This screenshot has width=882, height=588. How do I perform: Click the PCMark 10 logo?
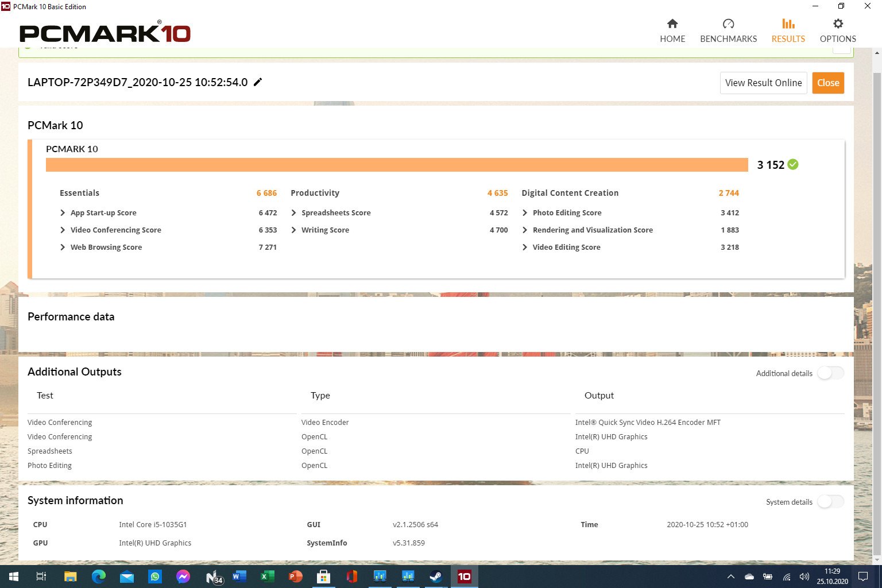tap(105, 33)
